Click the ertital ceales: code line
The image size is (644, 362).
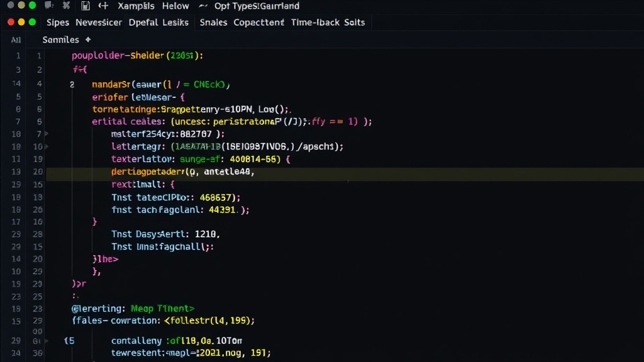pyautogui.click(x=231, y=121)
